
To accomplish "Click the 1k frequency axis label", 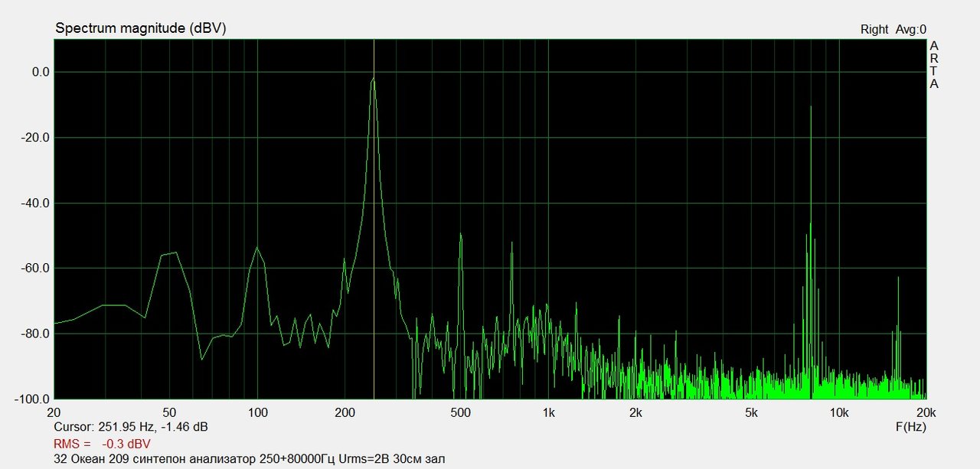I will [548, 412].
